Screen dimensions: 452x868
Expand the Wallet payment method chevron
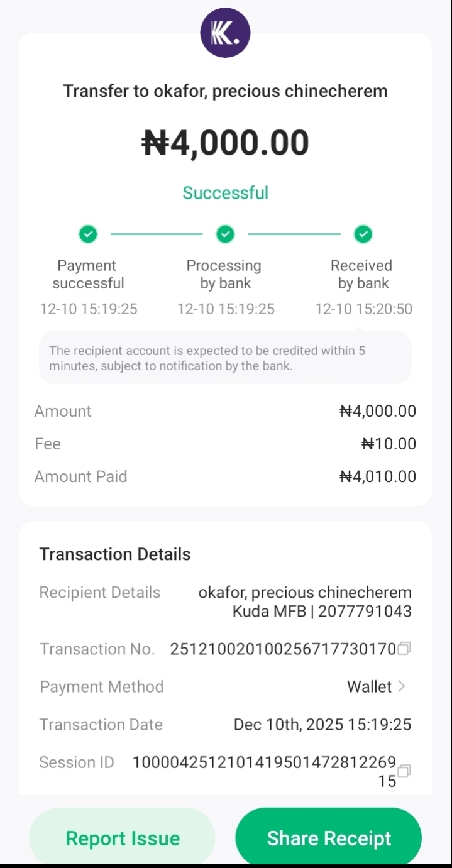click(402, 686)
